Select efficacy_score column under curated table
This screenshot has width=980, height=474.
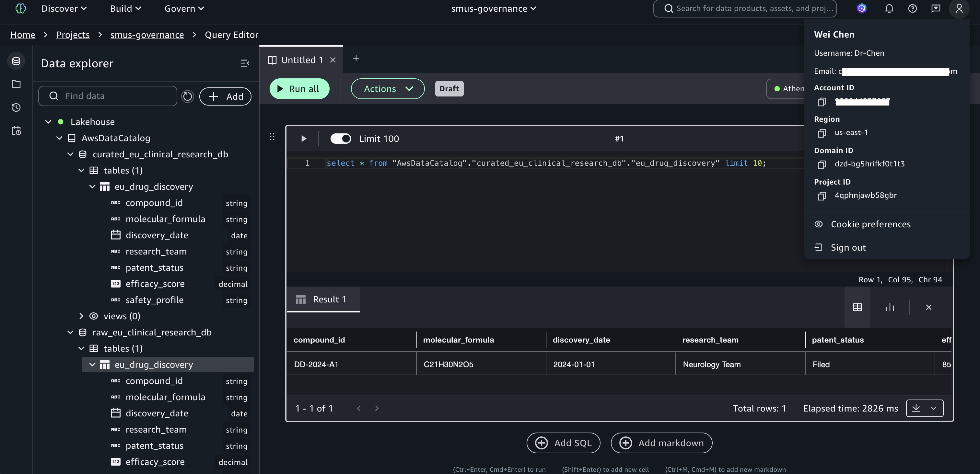[155, 284]
